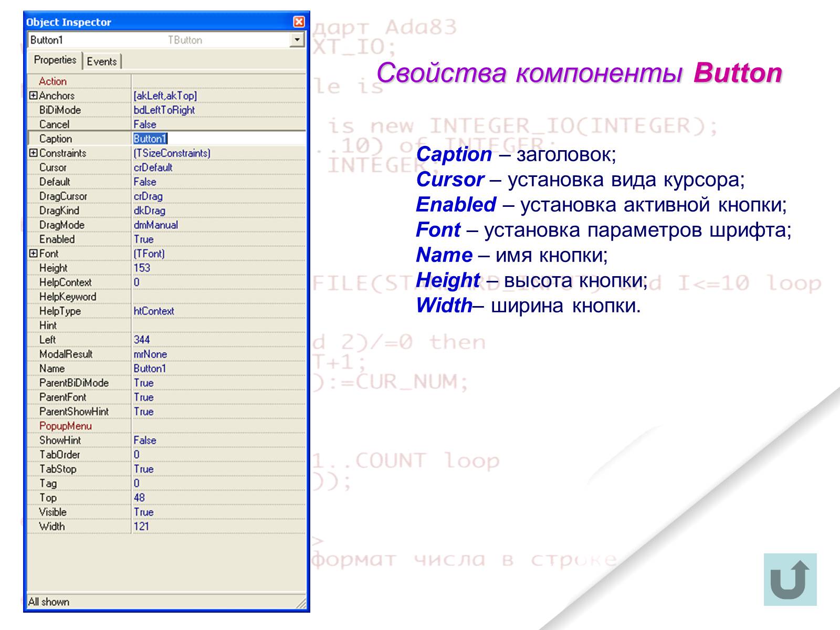This screenshot has width=840, height=630.
Task: Click the (TFont) value
Action: coord(149,253)
